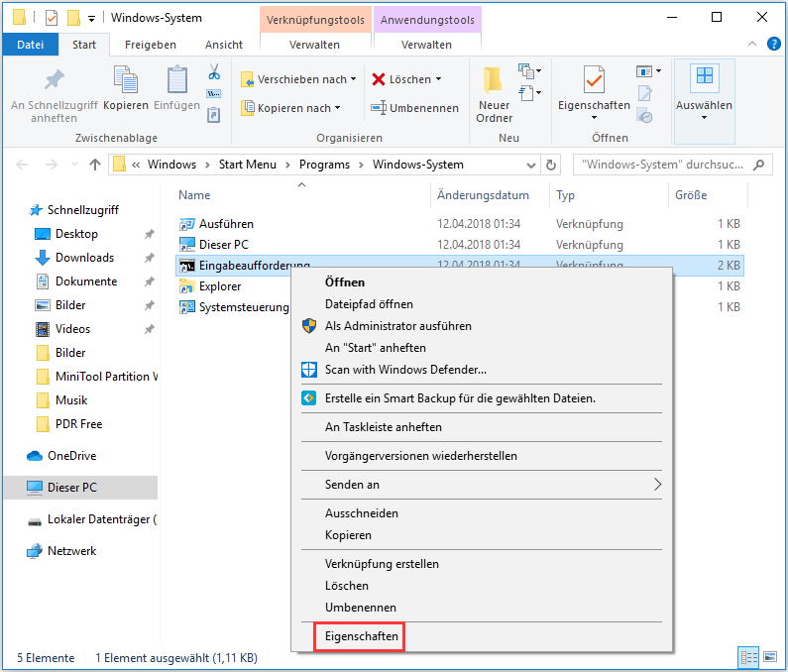Click the search magnifier icon
The width and height of the screenshot is (788, 672).
pos(758,165)
